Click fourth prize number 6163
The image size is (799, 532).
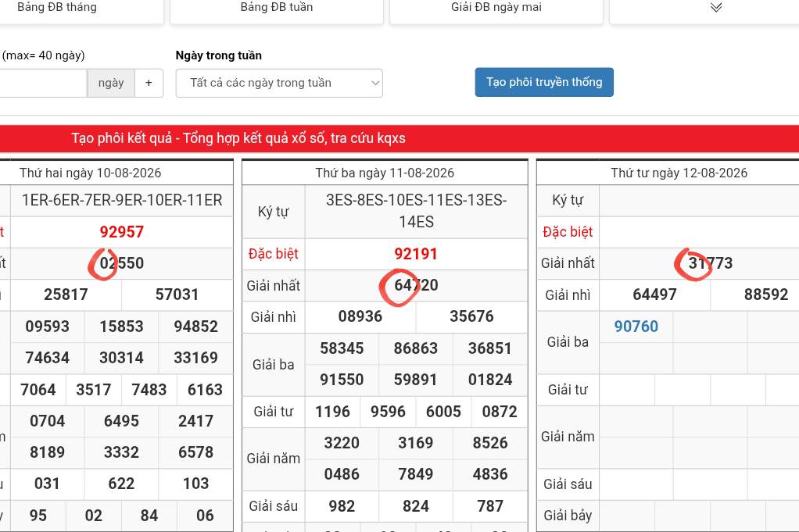(205, 390)
